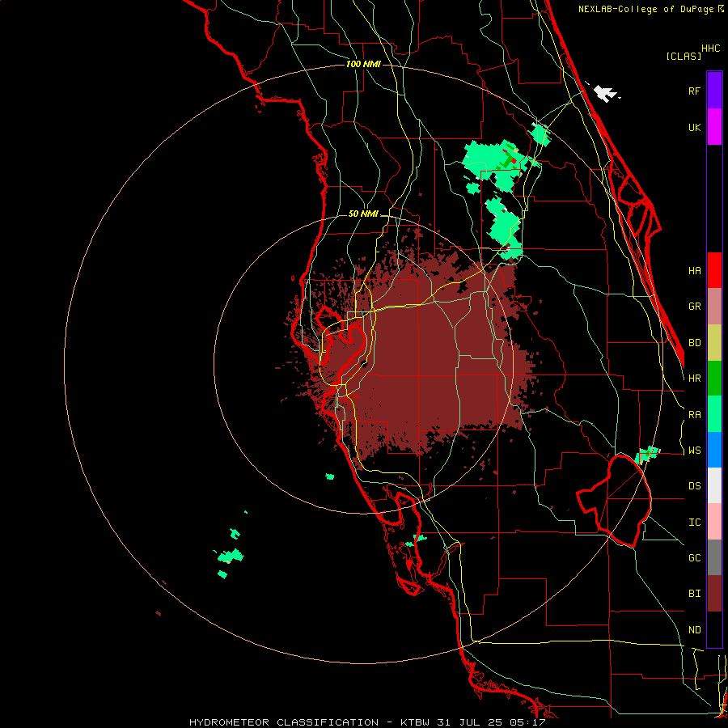
Task: Click the 'BD' legend label
Action: (694, 342)
